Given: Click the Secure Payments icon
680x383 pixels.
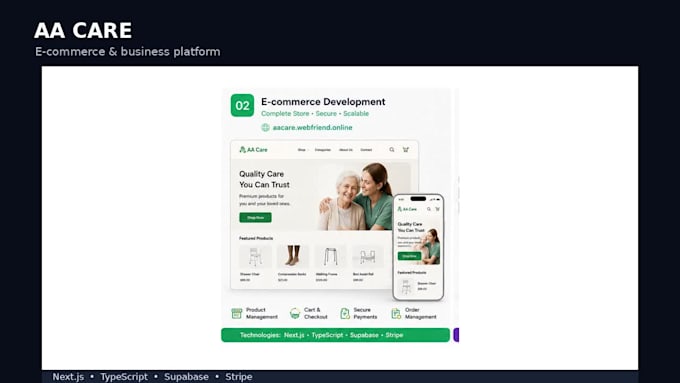Looking at the screenshot, I should pos(345,313).
